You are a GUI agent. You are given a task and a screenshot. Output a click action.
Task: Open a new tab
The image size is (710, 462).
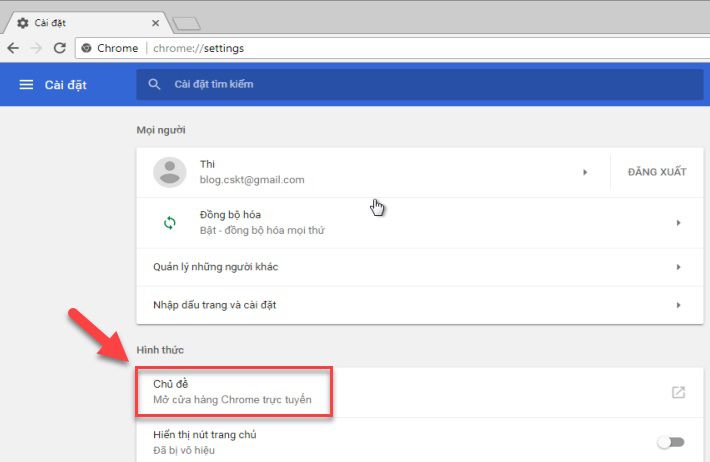(x=187, y=23)
